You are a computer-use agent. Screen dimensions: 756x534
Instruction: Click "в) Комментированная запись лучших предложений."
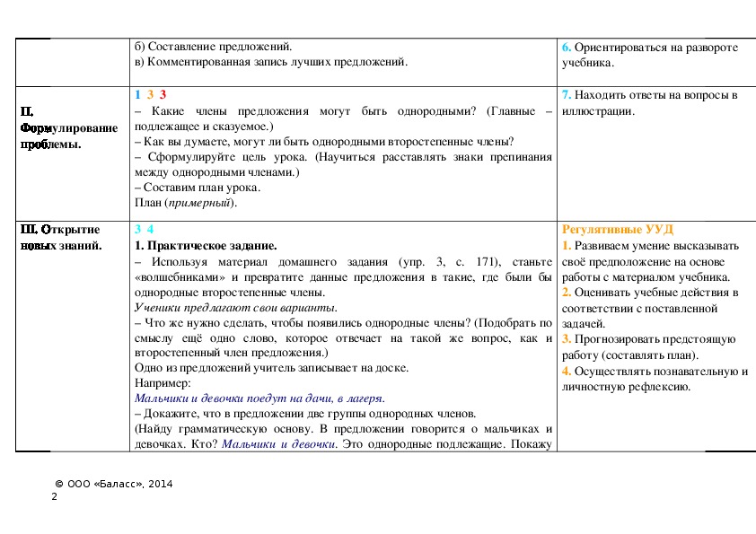click(271, 62)
